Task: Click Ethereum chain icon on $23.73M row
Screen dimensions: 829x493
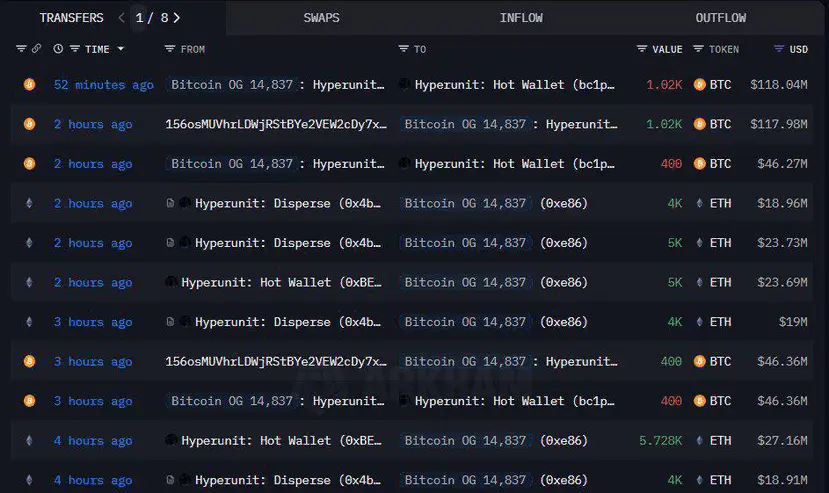Action: [x=30, y=243]
